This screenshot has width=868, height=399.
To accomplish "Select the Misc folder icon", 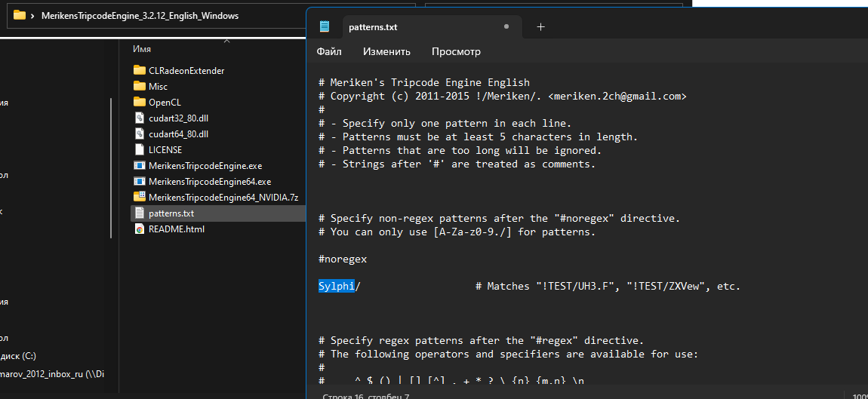I will 139,86.
